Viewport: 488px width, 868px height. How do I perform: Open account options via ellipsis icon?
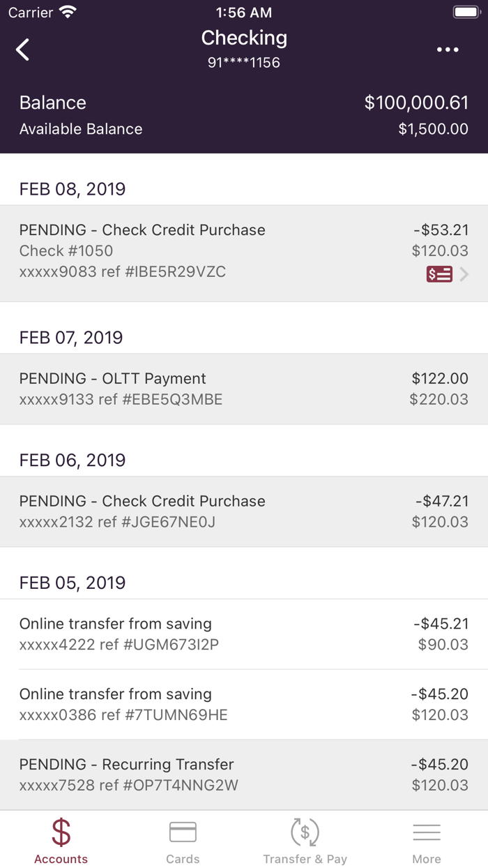click(446, 50)
